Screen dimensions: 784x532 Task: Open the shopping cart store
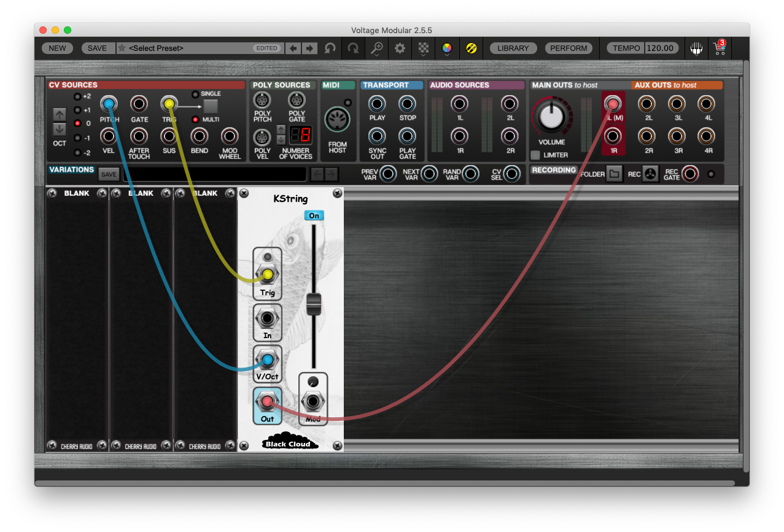[x=720, y=48]
